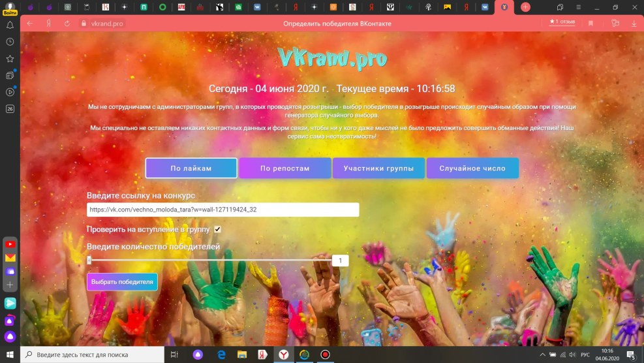Viewport: 644px width, 363px height.
Task: Click the winners count slider handle
Action: click(x=89, y=260)
